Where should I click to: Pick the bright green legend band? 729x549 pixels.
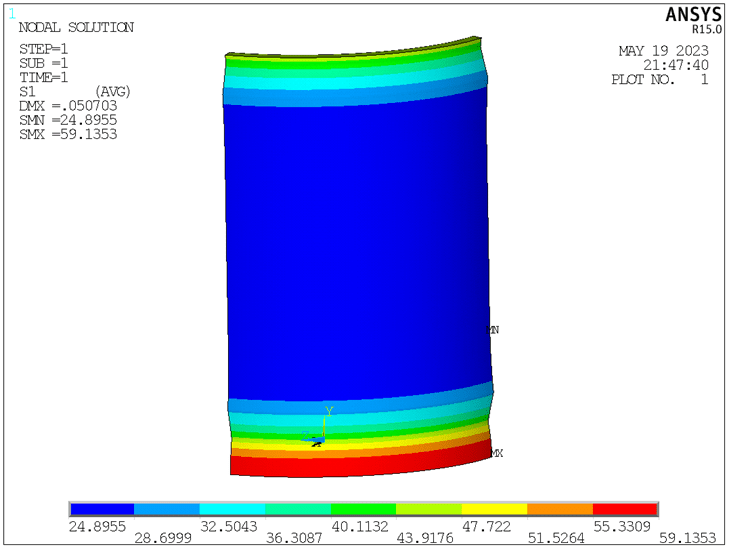point(363,510)
